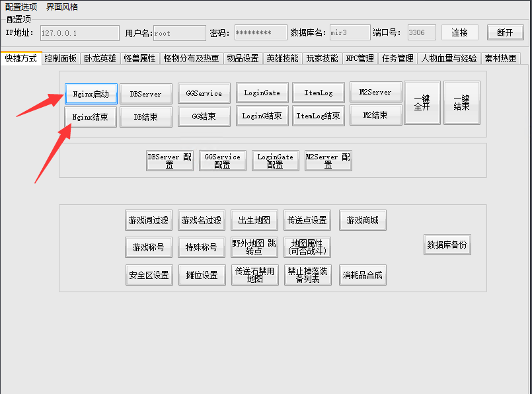Open the LoginGate 配置 button

pos(275,161)
